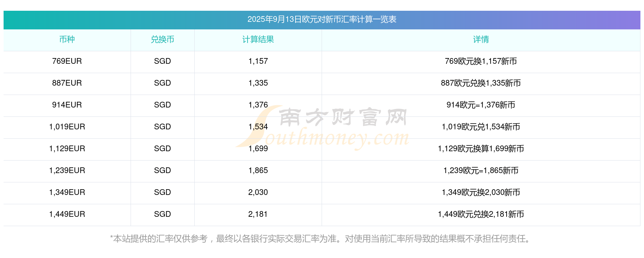The image size is (644, 258).
Task: Click SGD in the 1,239EUR row
Action: 162,171
